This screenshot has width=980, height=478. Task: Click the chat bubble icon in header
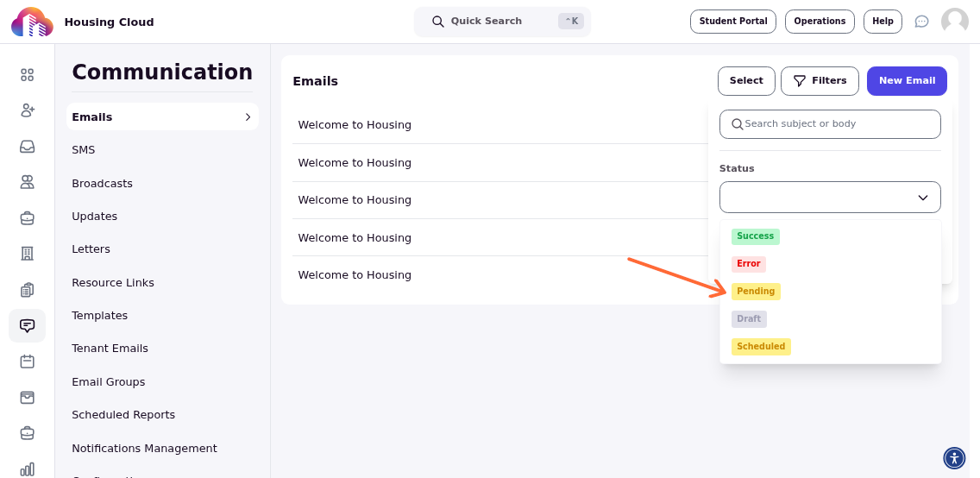click(921, 22)
